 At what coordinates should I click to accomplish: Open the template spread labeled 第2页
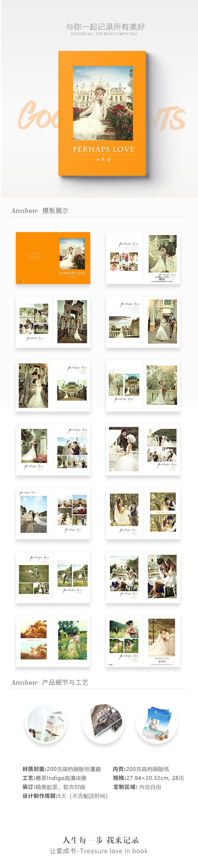[143, 258]
